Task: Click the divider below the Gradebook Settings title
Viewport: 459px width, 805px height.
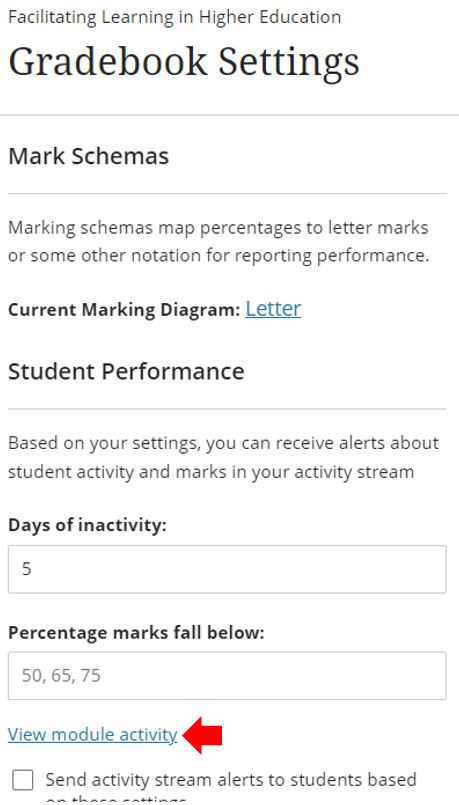Action: [230, 115]
